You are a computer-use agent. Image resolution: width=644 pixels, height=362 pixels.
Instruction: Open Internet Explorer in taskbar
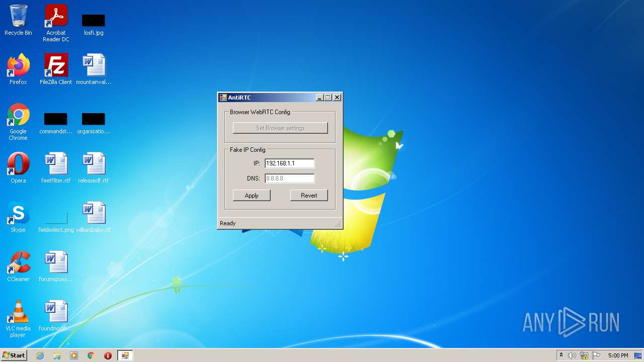40,355
